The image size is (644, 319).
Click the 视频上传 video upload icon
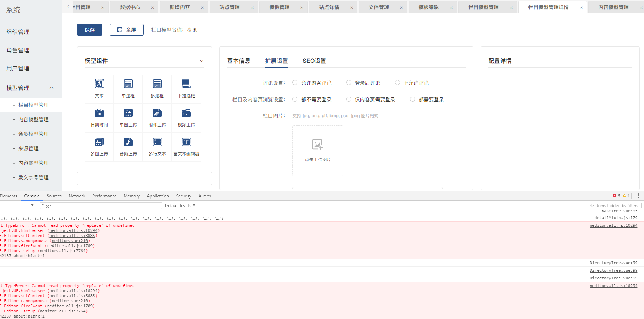point(186,113)
